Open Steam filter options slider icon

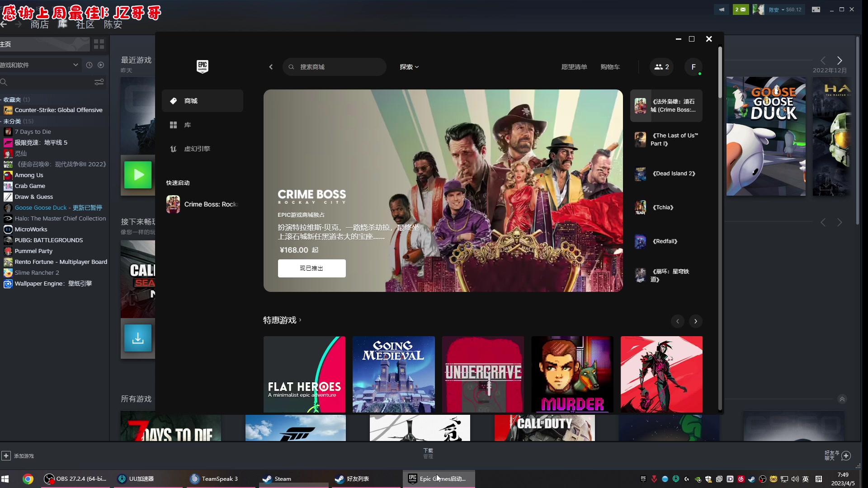coord(99,82)
